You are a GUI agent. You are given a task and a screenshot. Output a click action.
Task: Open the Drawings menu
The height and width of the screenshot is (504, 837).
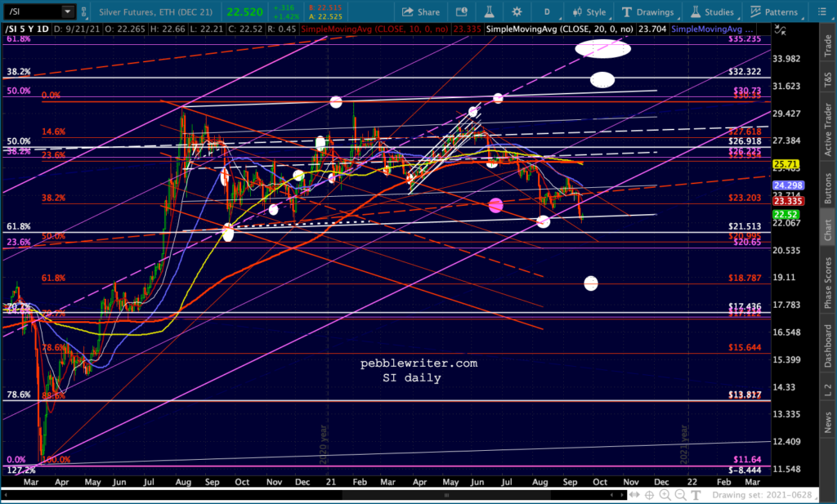click(x=647, y=11)
